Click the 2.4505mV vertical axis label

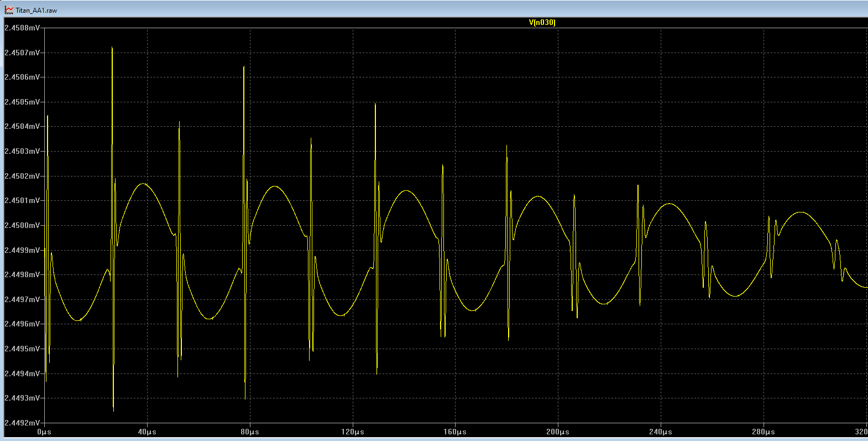pyautogui.click(x=22, y=102)
